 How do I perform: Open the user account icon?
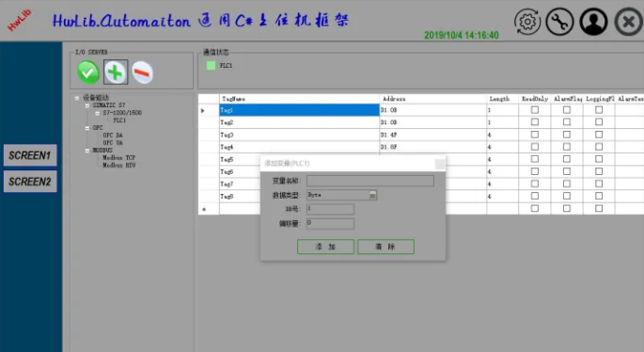coord(593,22)
